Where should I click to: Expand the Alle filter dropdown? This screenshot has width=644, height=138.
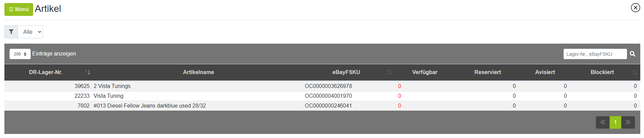click(x=30, y=32)
